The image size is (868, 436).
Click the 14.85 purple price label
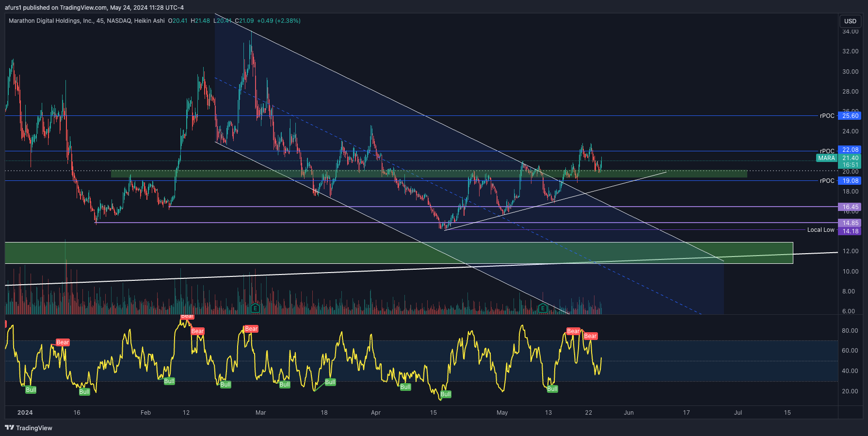850,223
